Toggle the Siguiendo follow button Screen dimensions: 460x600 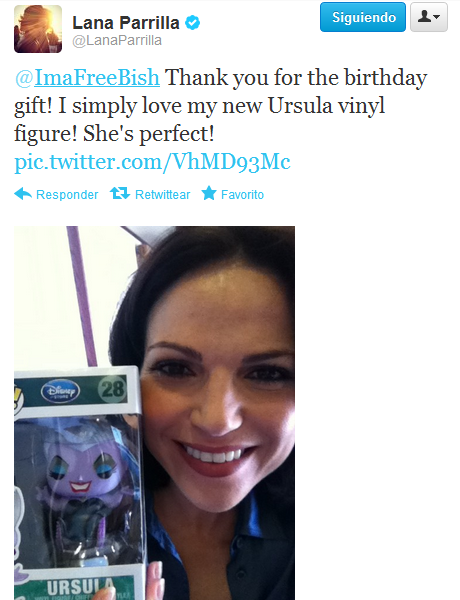click(x=363, y=17)
